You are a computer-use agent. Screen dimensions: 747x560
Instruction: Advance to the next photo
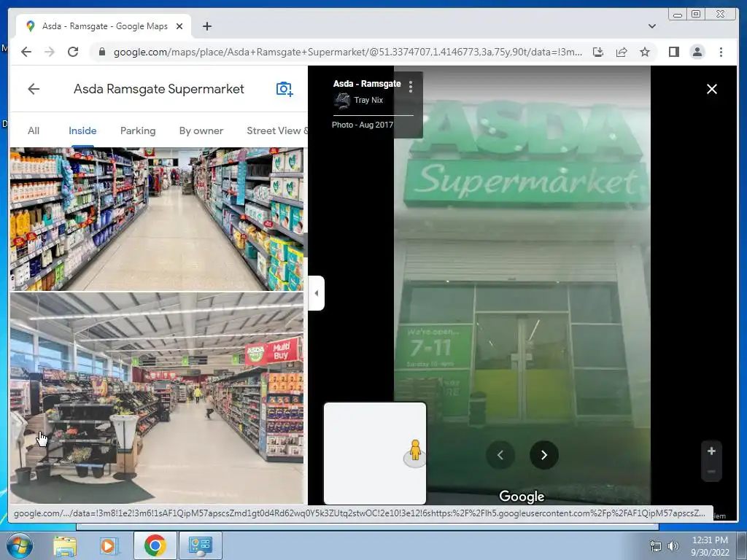coord(544,455)
